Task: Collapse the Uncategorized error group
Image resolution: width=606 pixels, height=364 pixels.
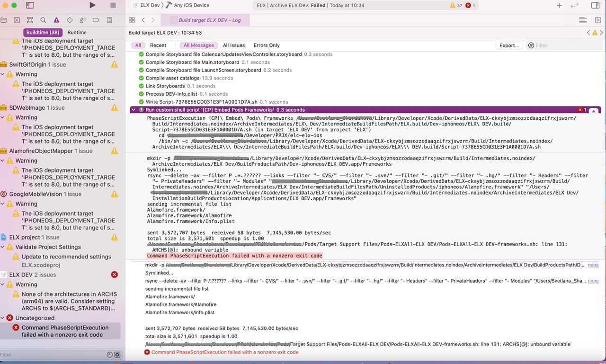Action: pos(3,318)
